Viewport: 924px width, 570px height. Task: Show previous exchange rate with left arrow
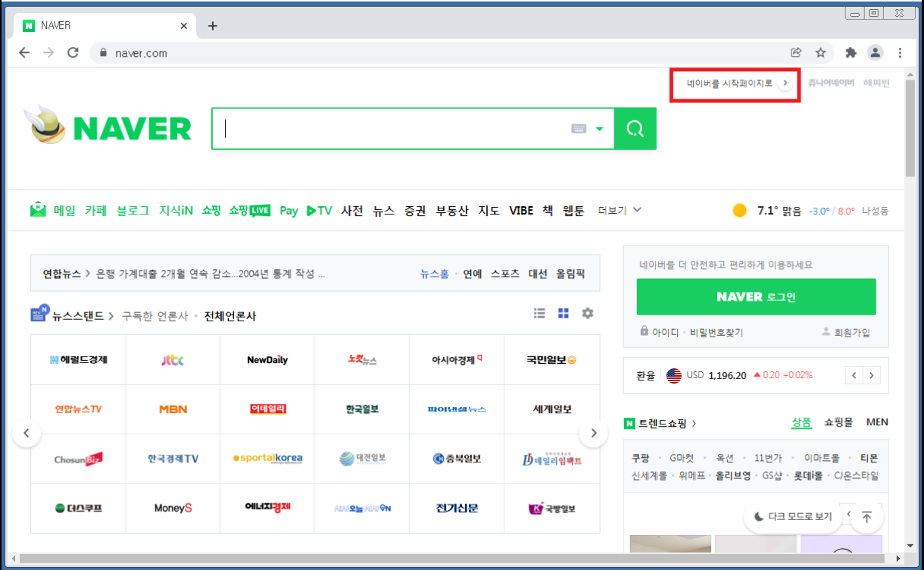[854, 375]
